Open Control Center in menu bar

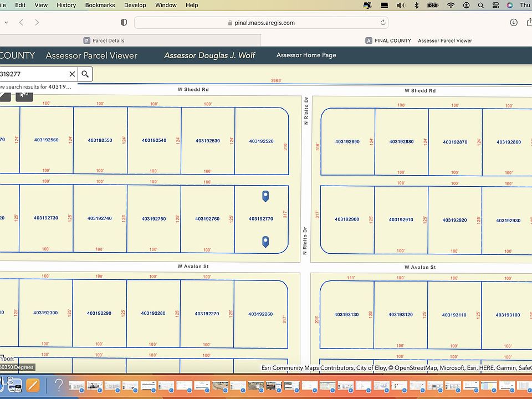495,5
